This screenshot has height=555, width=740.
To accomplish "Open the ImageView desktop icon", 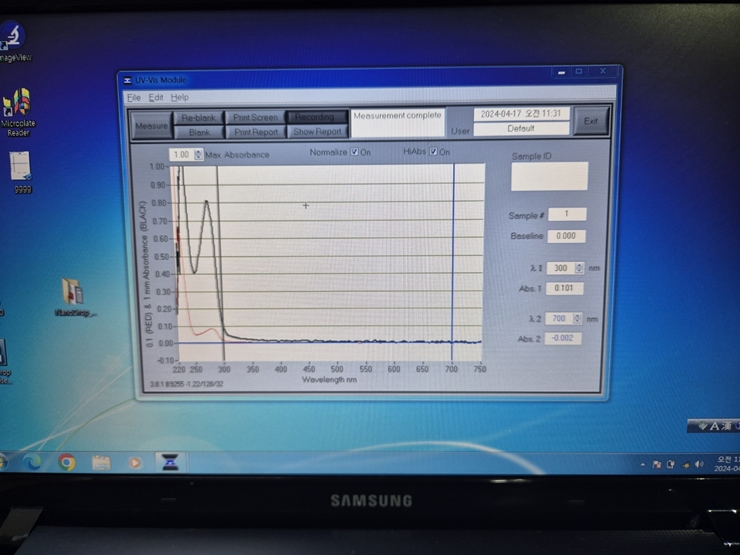I will tap(12, 38).
